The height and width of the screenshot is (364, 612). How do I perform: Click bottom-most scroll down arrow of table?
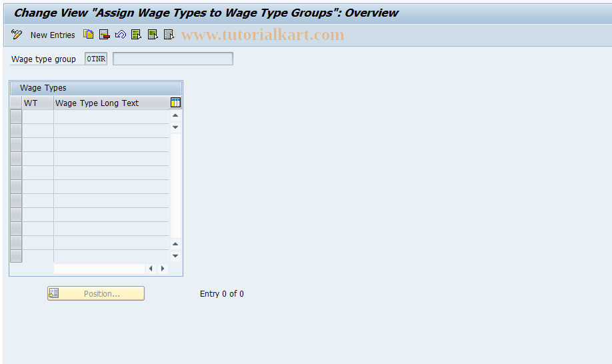175,256
